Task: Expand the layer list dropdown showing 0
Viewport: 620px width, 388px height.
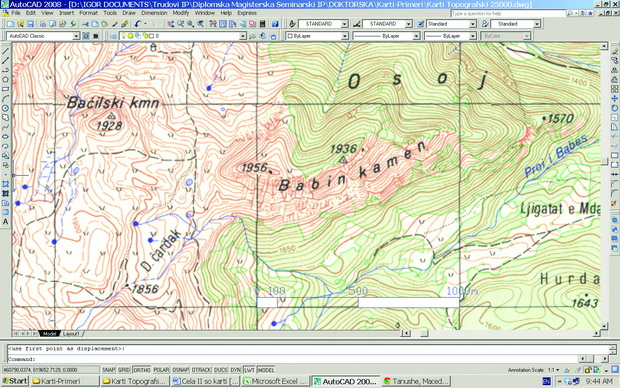Action: [243, 36]
